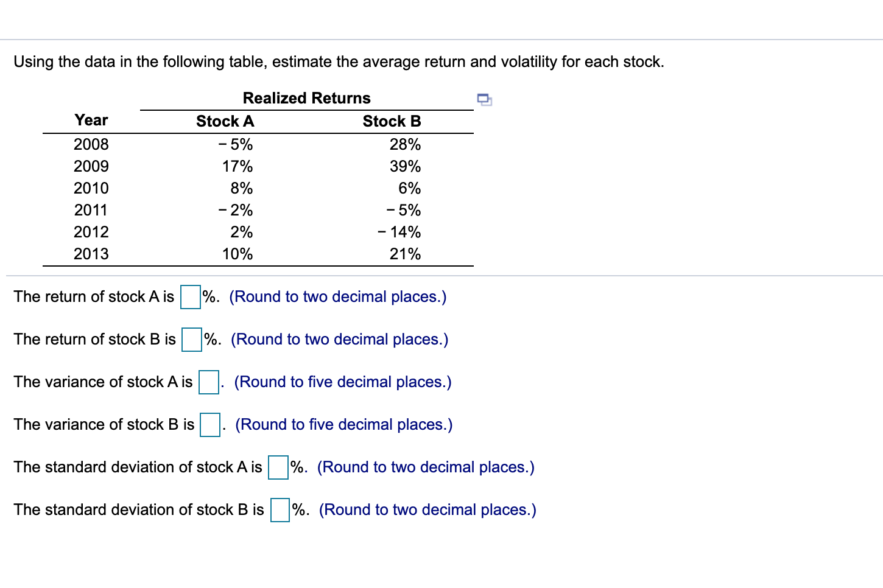Select the variance of stock B entry box
The image size is (883, 588).
click(x=209, y=425)
